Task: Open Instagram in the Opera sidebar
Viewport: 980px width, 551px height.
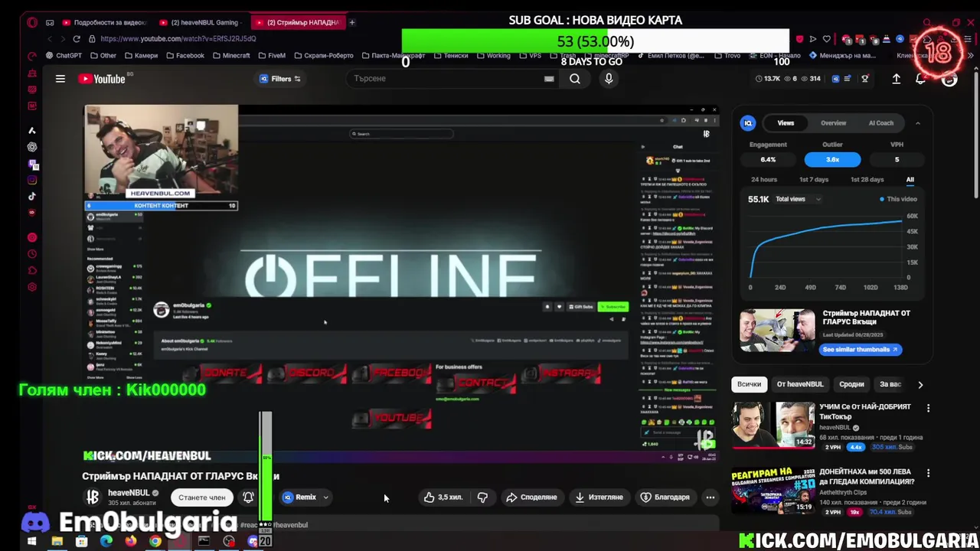Action: pos(32,180)
